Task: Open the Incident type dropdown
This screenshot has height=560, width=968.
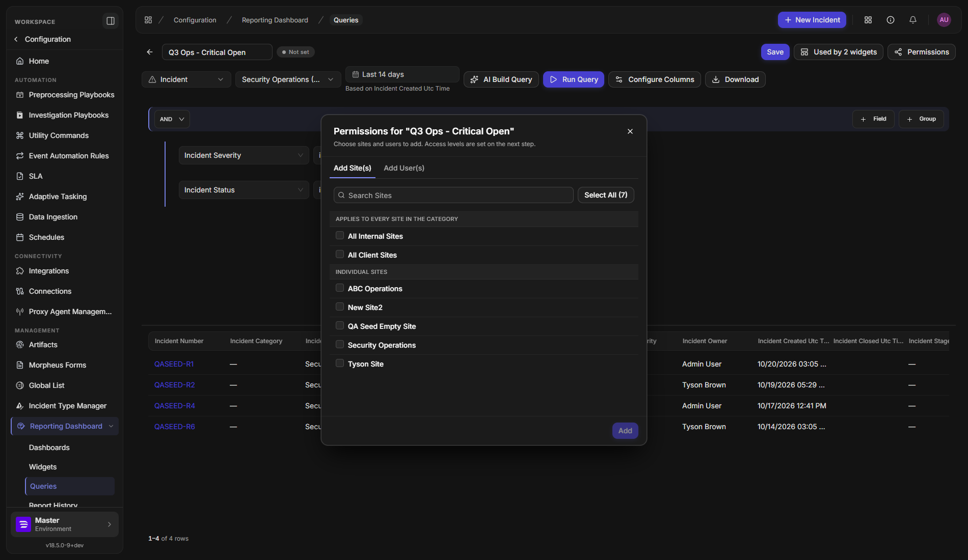Action: 186,79
